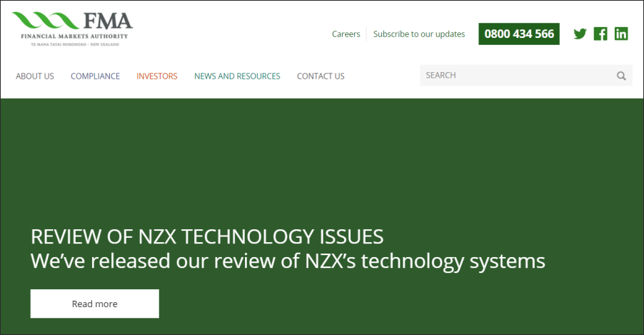
Task: Click the 0800 434 566 phone button
Action: [x=519, y=34]
